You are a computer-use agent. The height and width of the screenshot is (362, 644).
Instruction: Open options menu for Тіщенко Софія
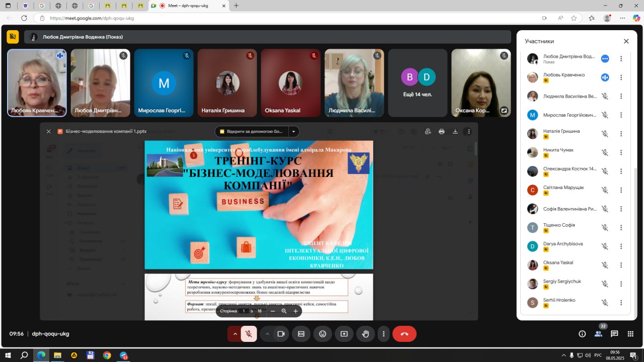point(621,227)
